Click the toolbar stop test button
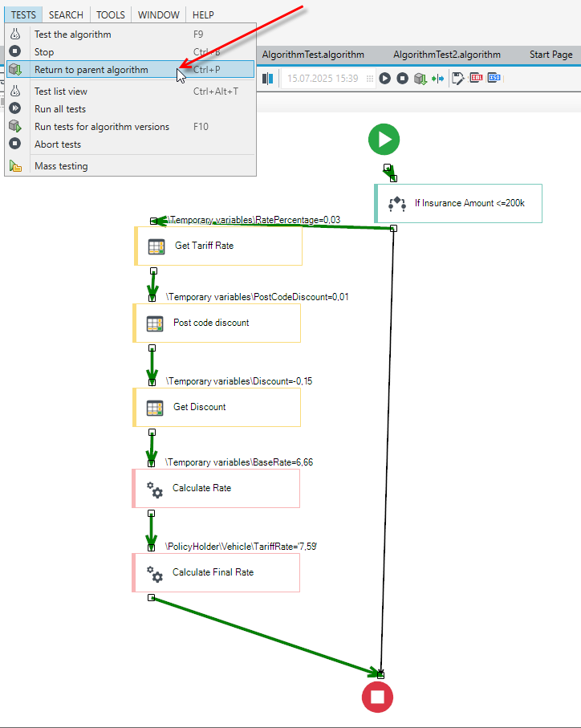Image resolution: width=581 pixels, height=728 pixels. click(402, 79)
